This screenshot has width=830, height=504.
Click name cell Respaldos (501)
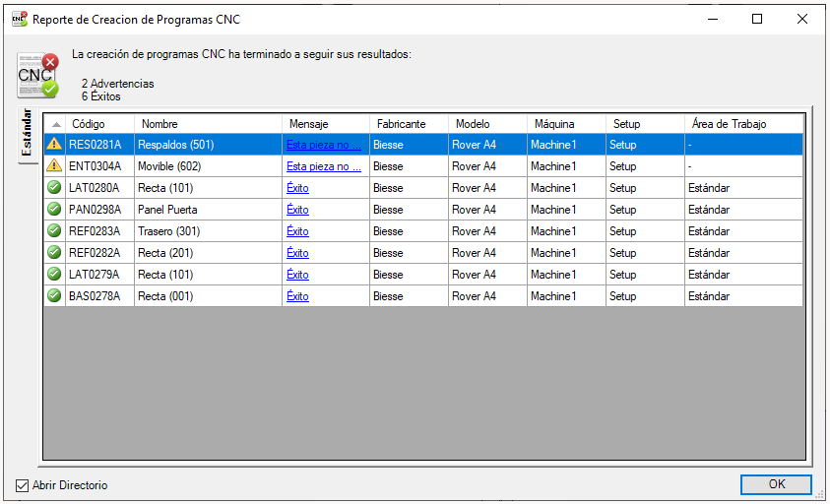coord(209,145)
